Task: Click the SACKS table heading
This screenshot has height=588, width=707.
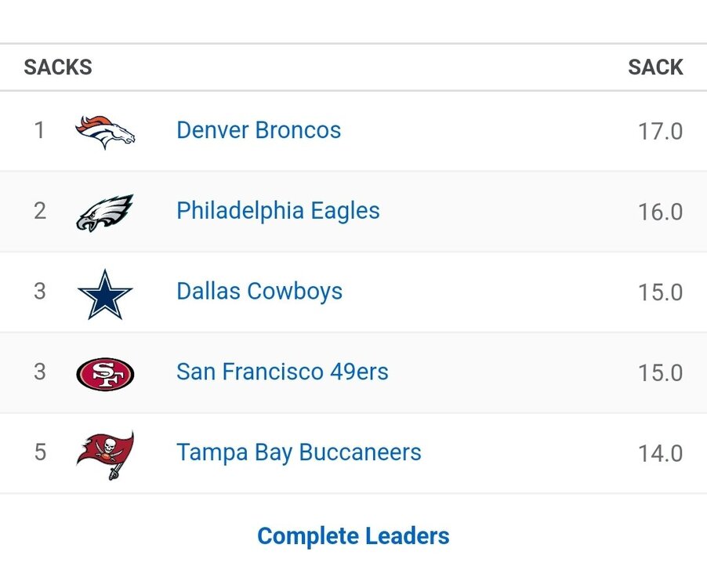Action: point(58,67)
